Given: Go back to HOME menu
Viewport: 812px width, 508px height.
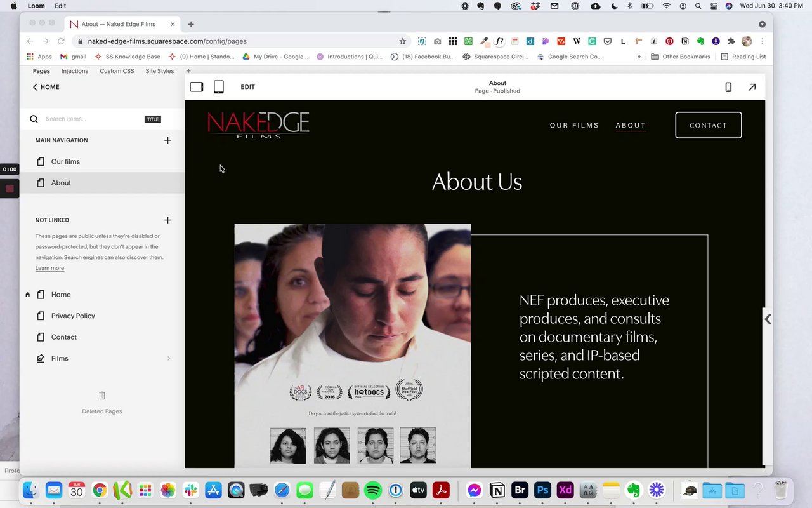Looking at the screenshot, I should pos(46,87).
